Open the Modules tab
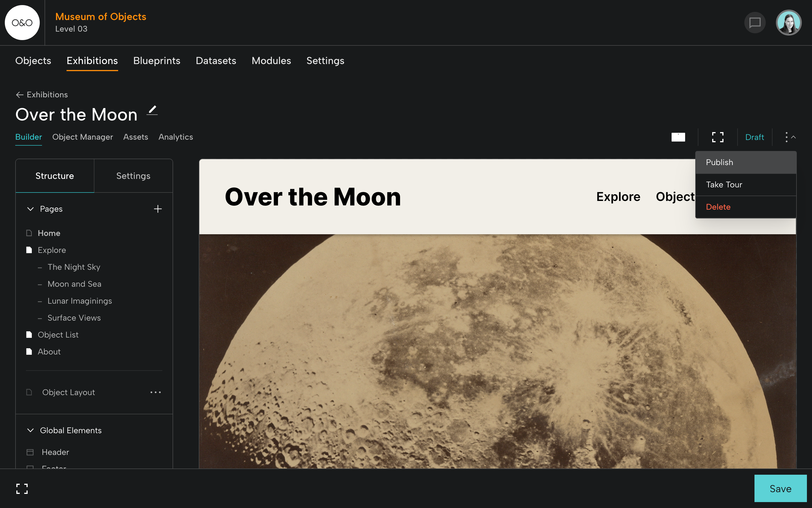Viewport: 812px width, 508px height. pyautogui.click(x=272, y=61)
